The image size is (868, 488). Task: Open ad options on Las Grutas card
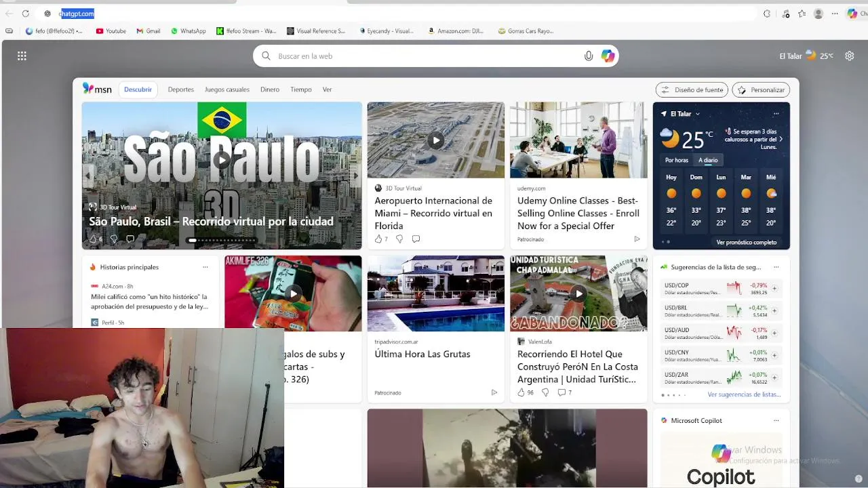494,392
